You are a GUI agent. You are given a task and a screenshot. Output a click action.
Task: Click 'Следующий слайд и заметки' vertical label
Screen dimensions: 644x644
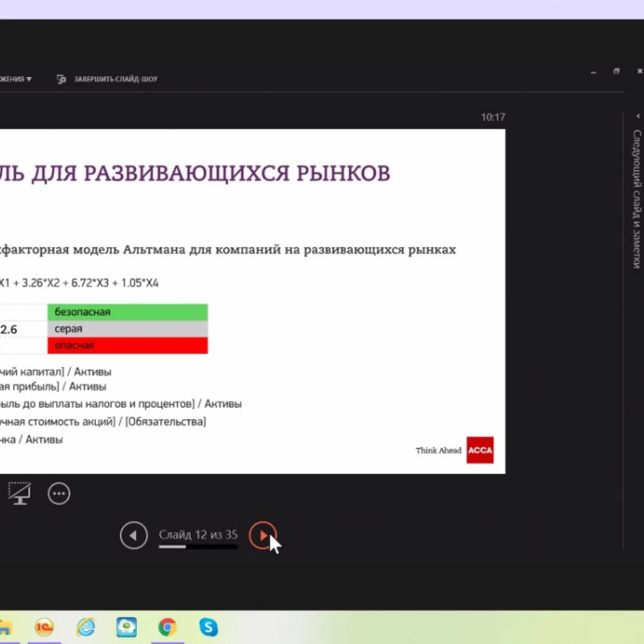637,199
